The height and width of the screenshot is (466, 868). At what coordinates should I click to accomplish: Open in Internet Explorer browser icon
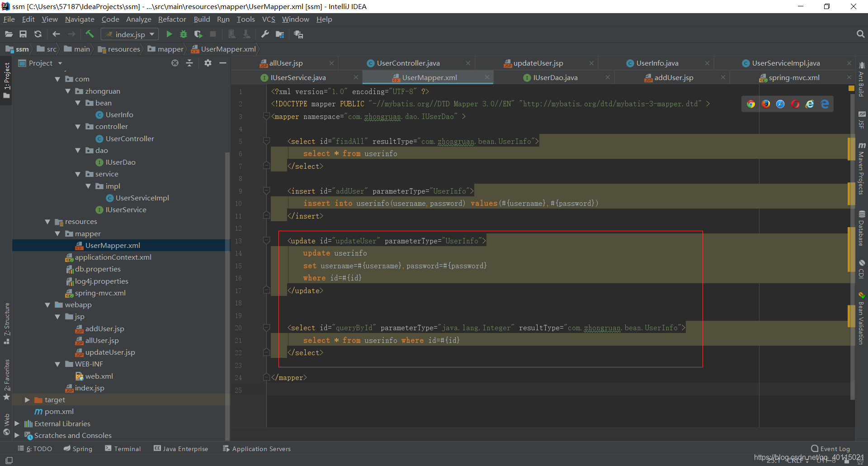[x=810, y=104]
